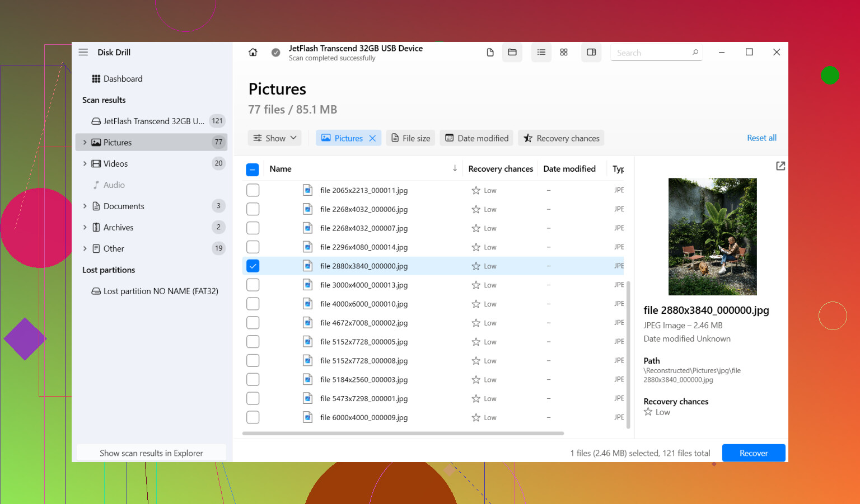
Task: Uncheck file 2880x3840_000000.jpg checkbox
Action: point(253,266)
